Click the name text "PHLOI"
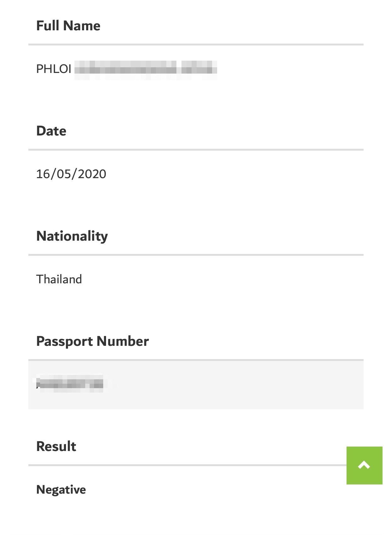This screenshot has height=535, width=392. [54, 69]
